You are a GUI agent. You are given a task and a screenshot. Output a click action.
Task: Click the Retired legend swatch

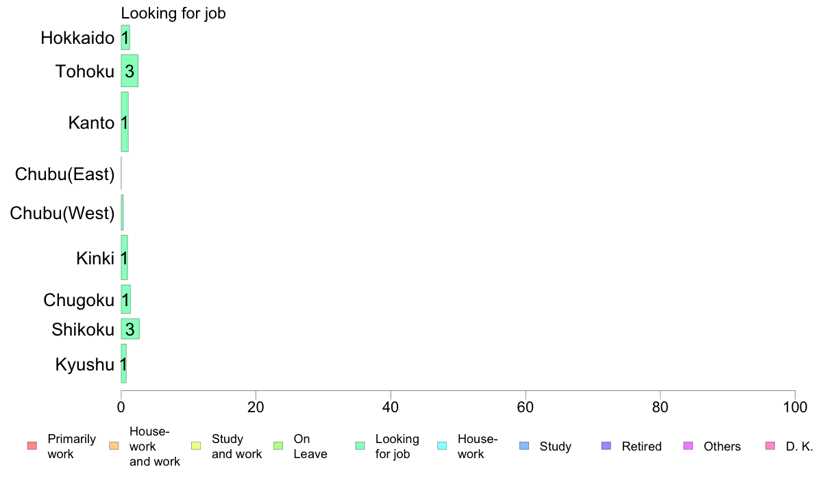[606, 446]
